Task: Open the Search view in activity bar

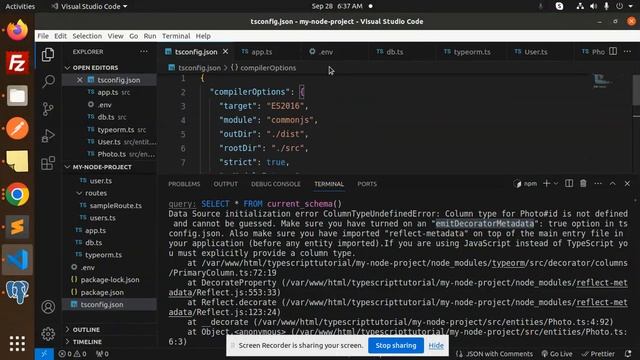Action: [x=48, y=81]
